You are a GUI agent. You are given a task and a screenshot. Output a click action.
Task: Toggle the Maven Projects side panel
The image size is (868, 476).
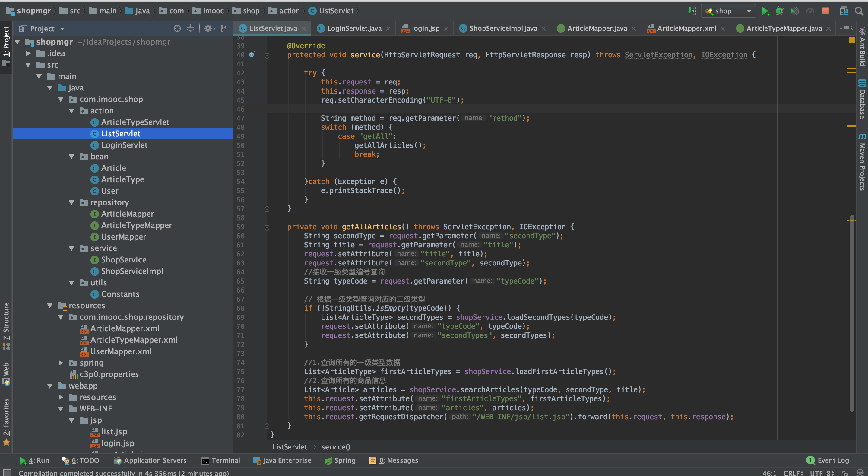(x=862, y=162)
